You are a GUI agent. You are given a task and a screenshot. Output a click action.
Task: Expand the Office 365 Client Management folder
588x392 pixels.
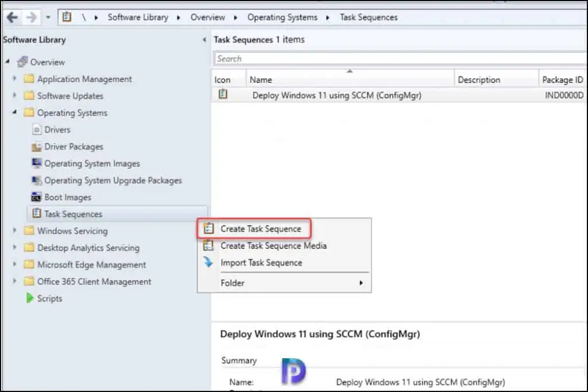coord(14,281)
